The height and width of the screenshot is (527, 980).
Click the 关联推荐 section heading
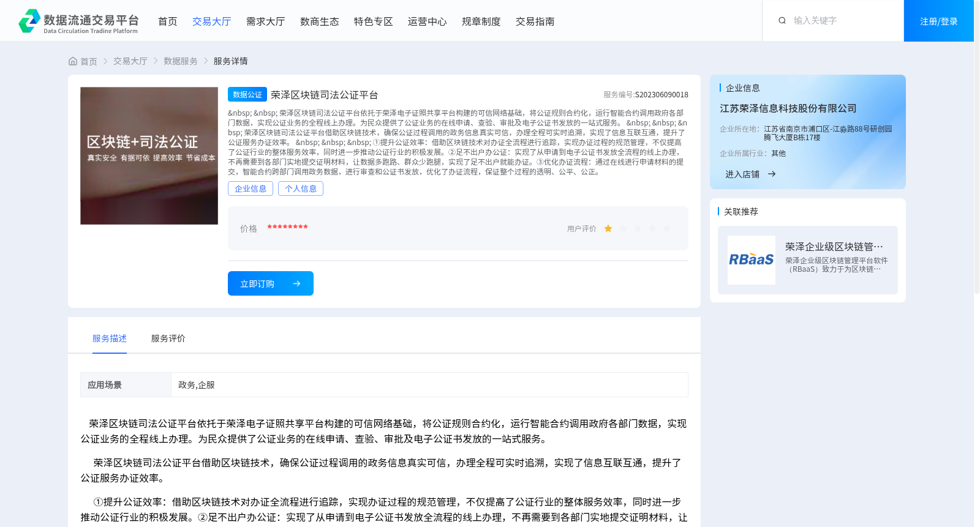741,212
